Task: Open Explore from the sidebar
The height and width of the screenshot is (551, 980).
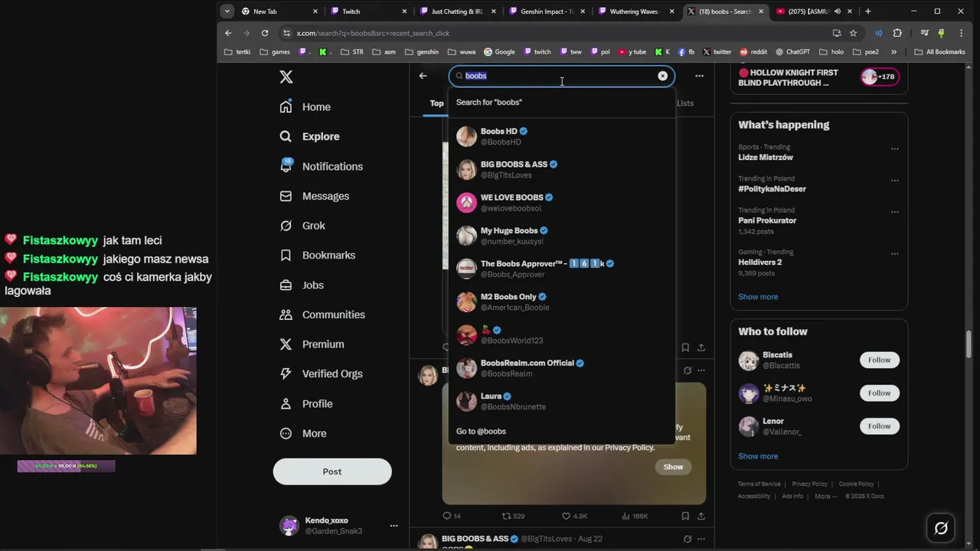Action: pyautogui.click(x=310, y=136)
